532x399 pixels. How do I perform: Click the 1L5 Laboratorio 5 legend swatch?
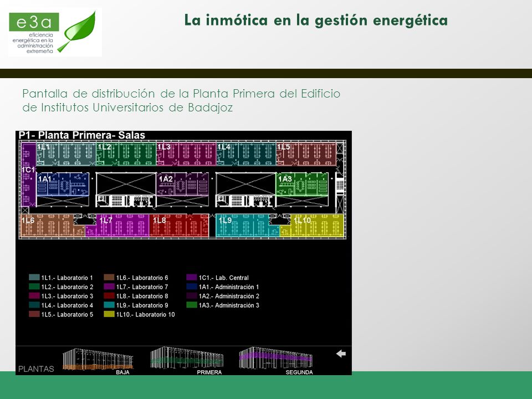(34, 314)
